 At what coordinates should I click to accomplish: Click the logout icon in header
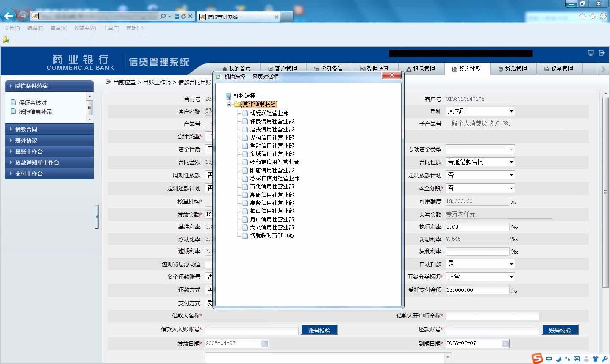point(602,53)
